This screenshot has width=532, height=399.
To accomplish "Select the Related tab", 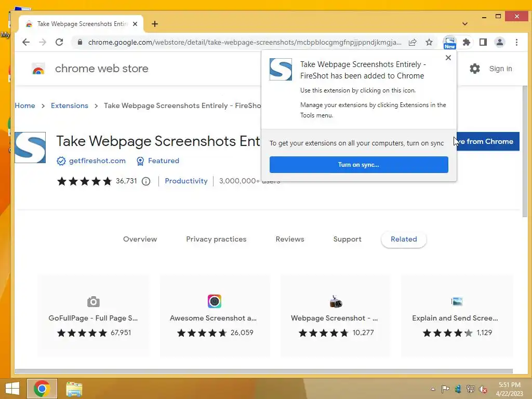I will click(x=404, y=239).
